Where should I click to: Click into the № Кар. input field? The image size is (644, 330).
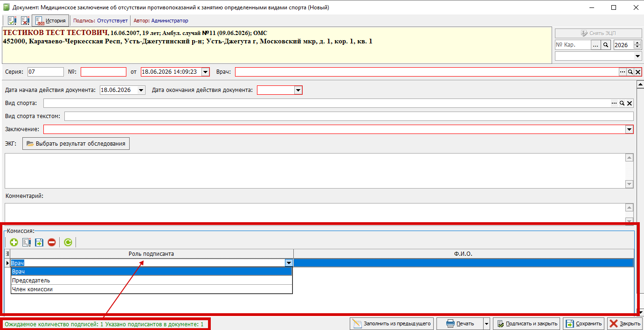tap(573, 45)
